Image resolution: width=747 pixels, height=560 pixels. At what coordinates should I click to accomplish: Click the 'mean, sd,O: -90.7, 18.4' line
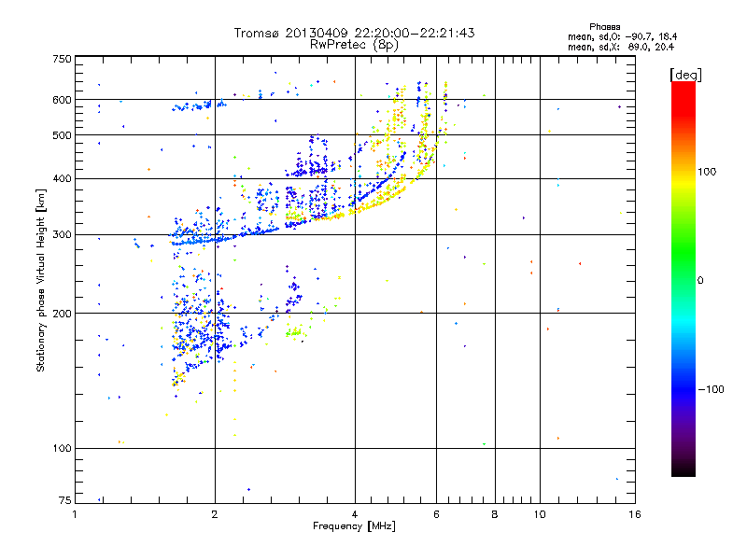[x=622, y=36]
